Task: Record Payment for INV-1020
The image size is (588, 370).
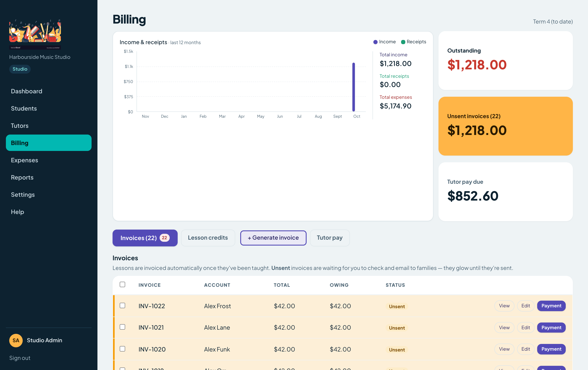Action: coord(551,349)
